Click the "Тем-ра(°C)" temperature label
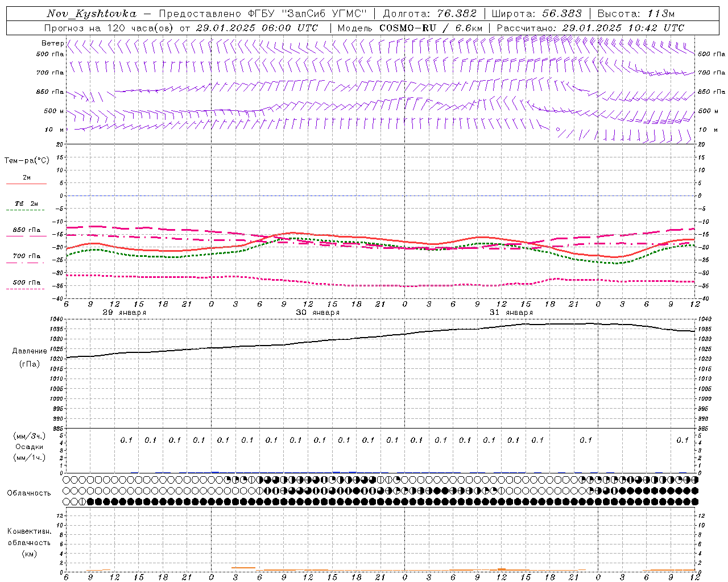 (x=27, y=161)
